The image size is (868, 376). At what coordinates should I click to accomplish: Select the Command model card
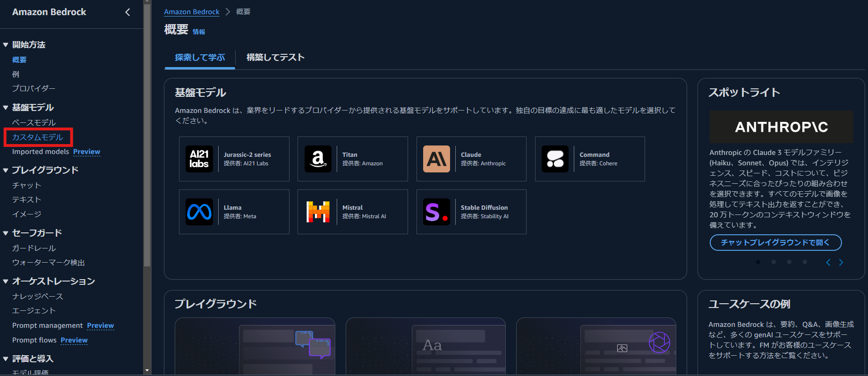[x=590, y=159]
